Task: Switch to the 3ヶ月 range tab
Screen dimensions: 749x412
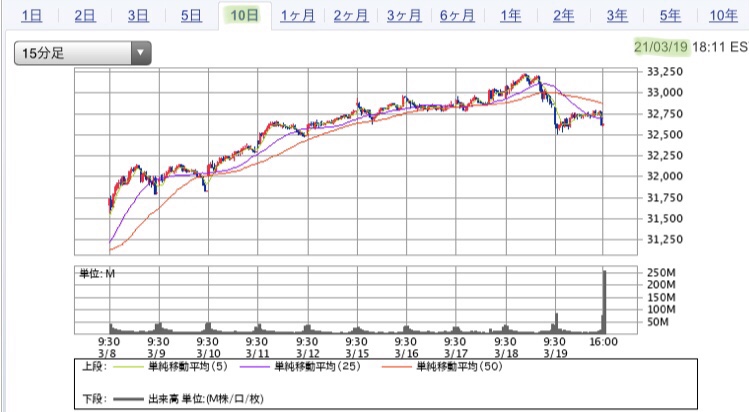Action: (404, 16)
